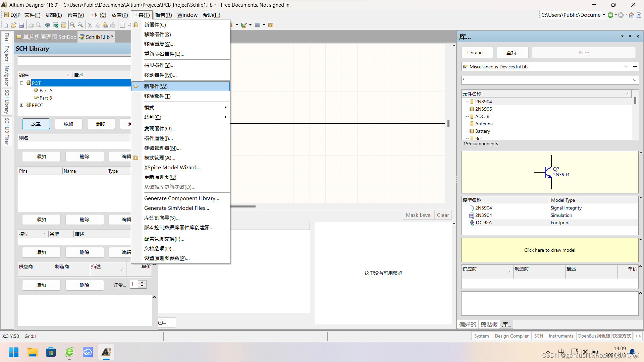This screenshot has width=644, height=362.
Task: Select 新部件(W) from the Tools menu
Action: tap(155, 86)
